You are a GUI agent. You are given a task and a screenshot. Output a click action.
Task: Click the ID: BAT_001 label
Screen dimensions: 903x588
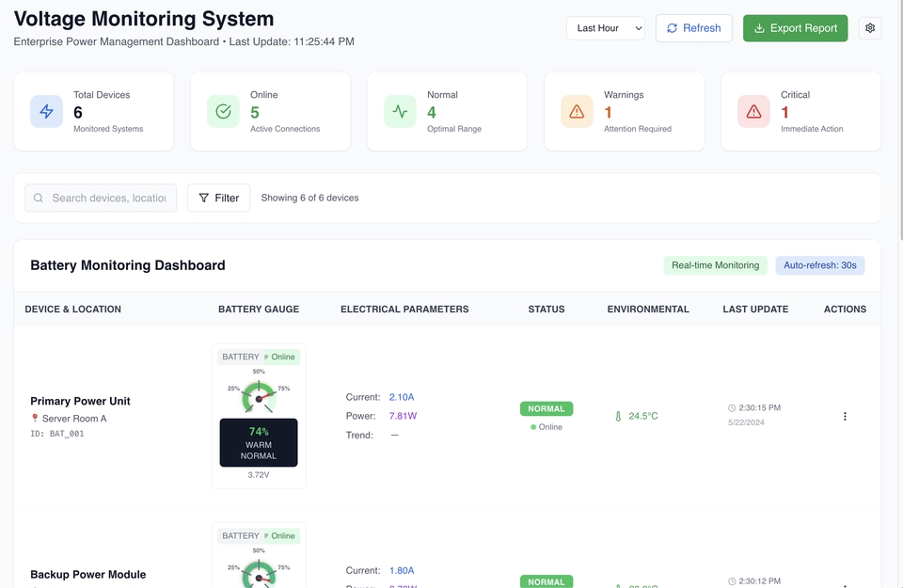[57, 434]
